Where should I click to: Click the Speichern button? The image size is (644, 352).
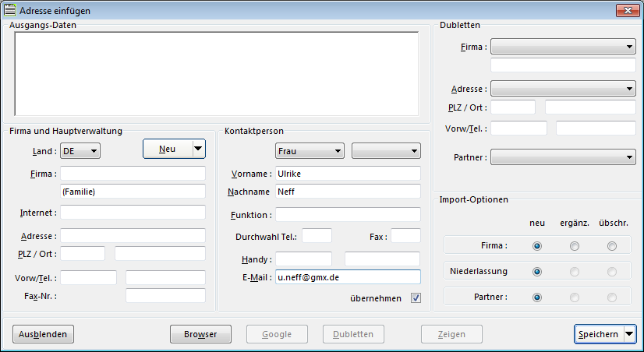[x=598, y=334]
